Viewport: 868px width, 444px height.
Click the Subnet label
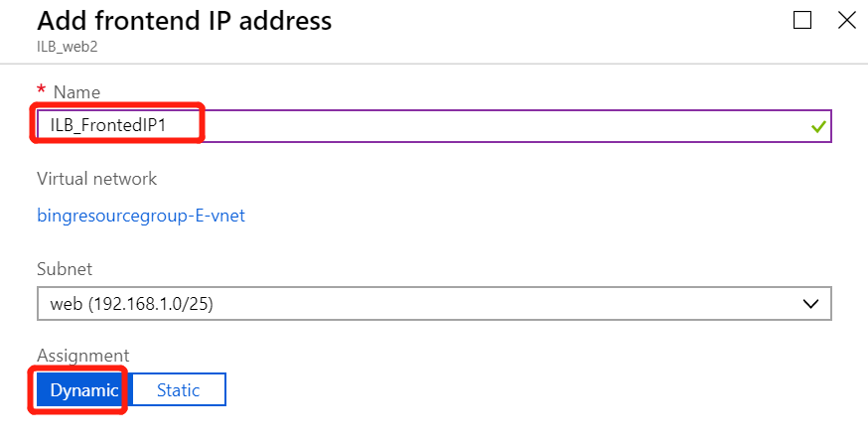(64, 269)
